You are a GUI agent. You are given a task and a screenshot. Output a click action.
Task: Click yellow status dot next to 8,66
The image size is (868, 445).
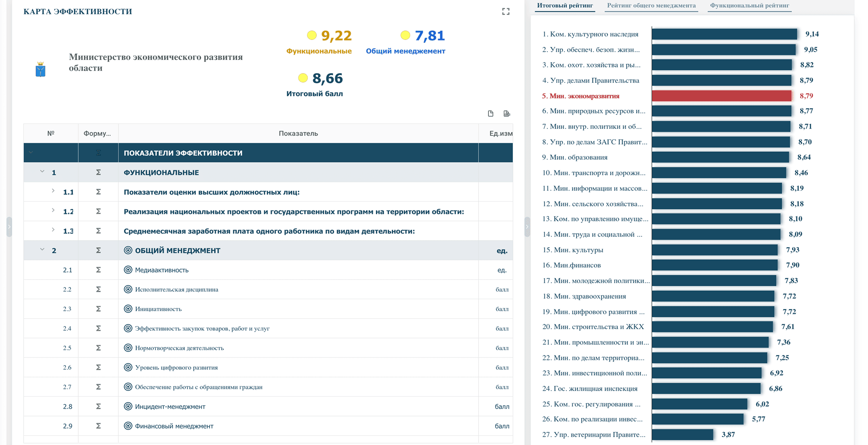coord(303,78)
